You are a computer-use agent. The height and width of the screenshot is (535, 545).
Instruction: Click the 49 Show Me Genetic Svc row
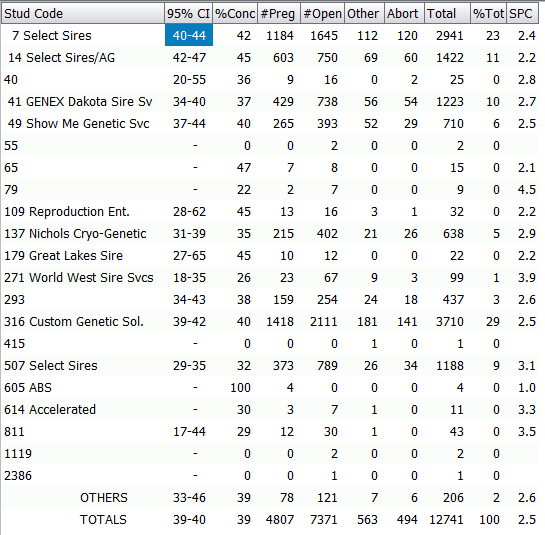(270, 123)
